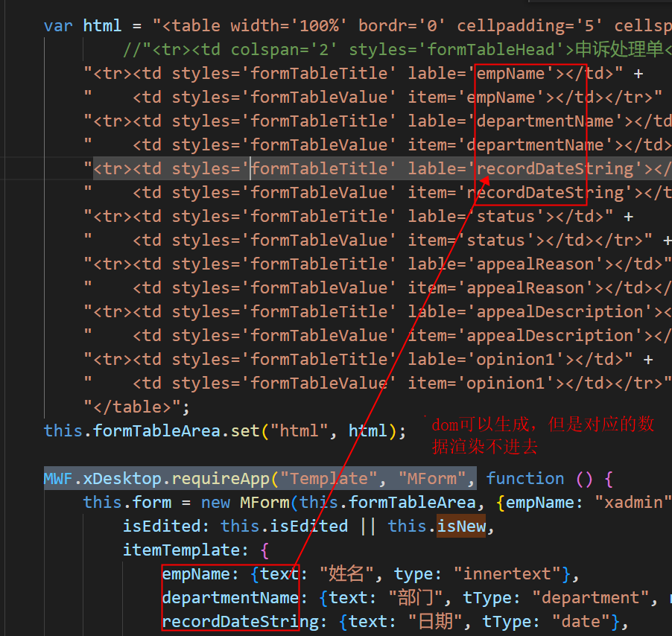The image size is (672, 636).
Task: Click 'requireApp' method name
Action: pyautogui.click(x=221, y=478)
